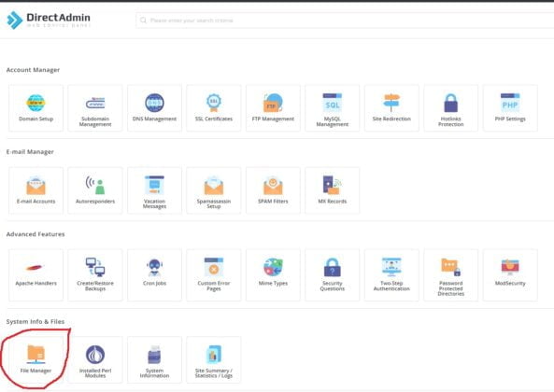This screenshot has height=392, width=554.
Task: Click the Account Manager heading
Action: pyautogui.click(x=34, y=70)
